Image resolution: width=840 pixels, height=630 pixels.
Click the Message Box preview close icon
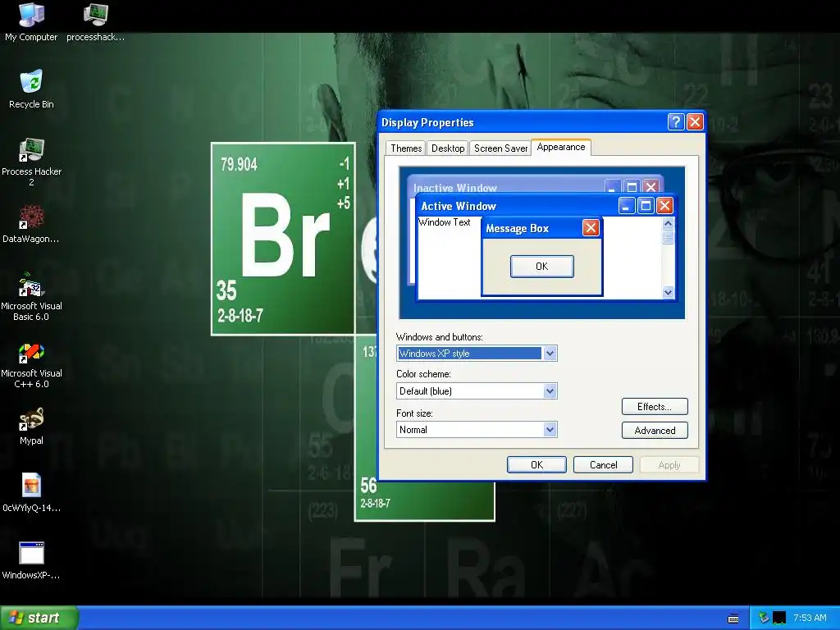pyautogui.click(x=591, y=228)
